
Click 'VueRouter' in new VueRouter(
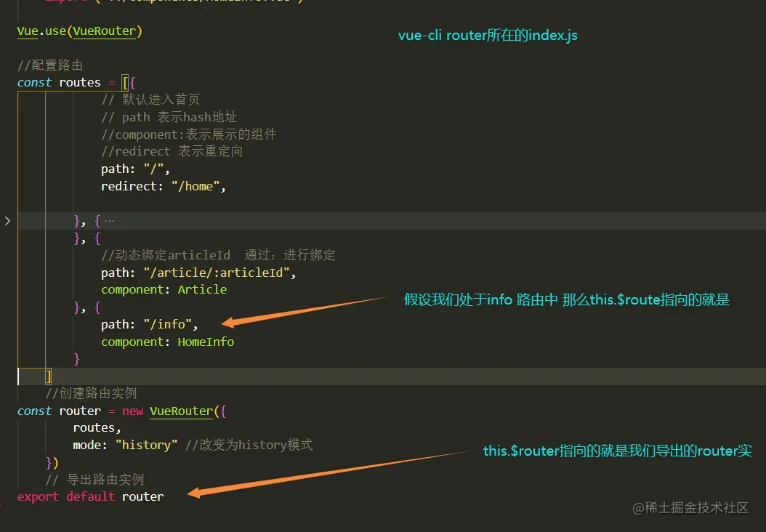pyautogui.click(x=181, y=411)
